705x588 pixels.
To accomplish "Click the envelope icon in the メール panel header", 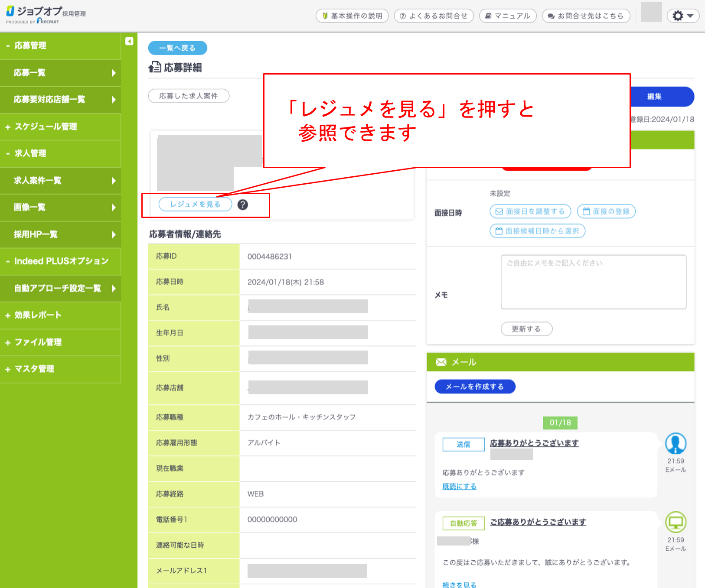I will (x=440, y=362).
